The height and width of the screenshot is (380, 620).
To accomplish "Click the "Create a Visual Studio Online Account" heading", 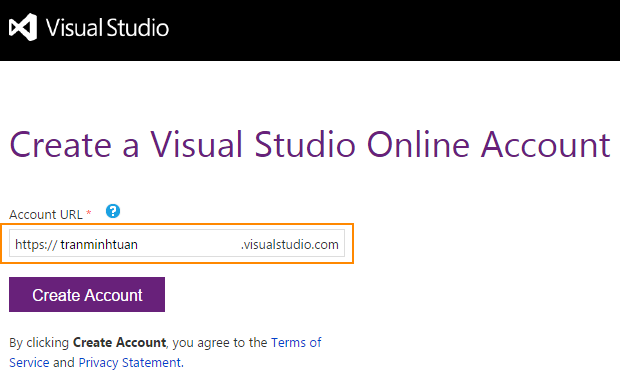I will pos(310,145).
